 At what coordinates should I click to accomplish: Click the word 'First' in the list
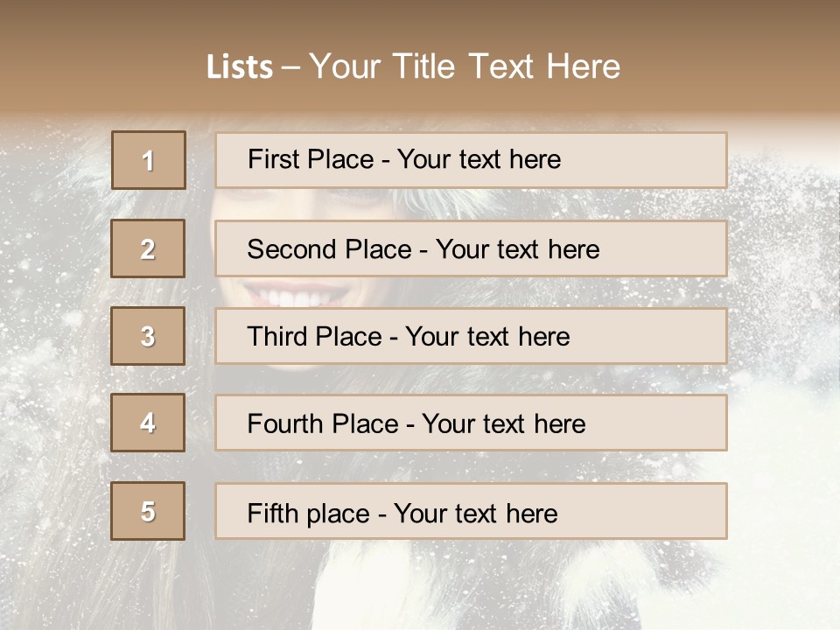pyautogui.click(x=273, y=159)
